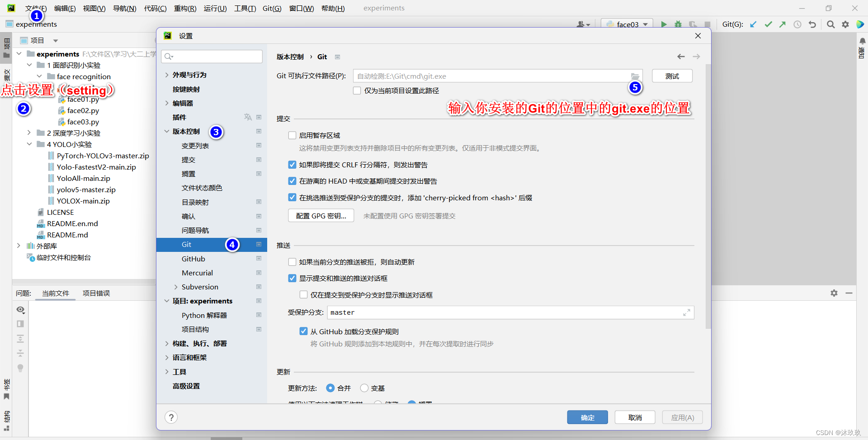
Task: Confirm settings with 确定 button
Action: [587, 417]
